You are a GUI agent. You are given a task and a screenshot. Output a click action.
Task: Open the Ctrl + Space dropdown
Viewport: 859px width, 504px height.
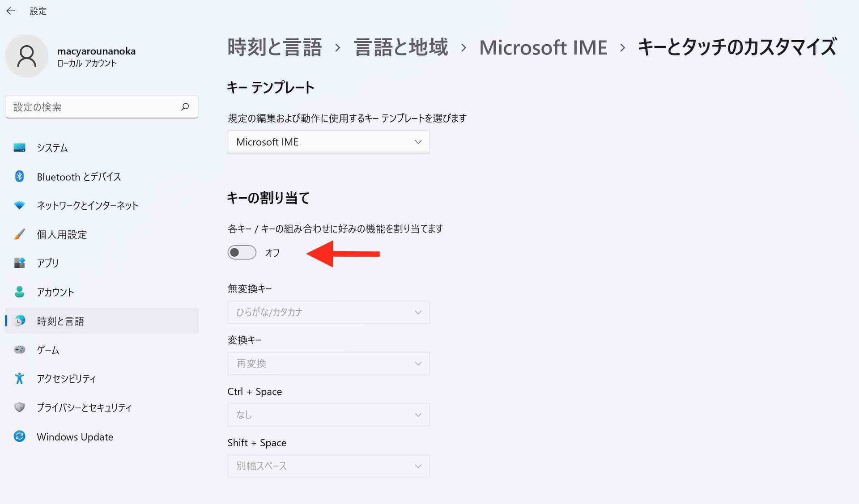click(x=328, y=415)
